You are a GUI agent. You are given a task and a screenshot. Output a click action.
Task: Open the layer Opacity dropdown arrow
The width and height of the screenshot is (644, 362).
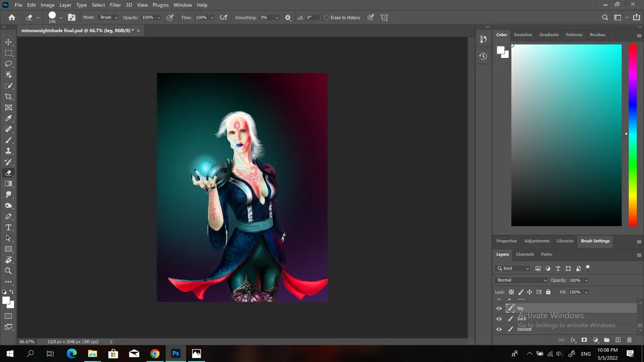[586, 281]
